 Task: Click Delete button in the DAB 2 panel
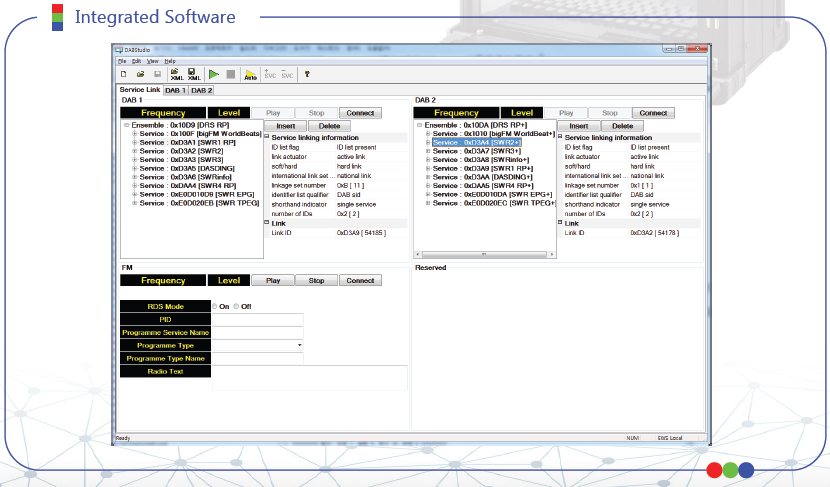point(622,126)
